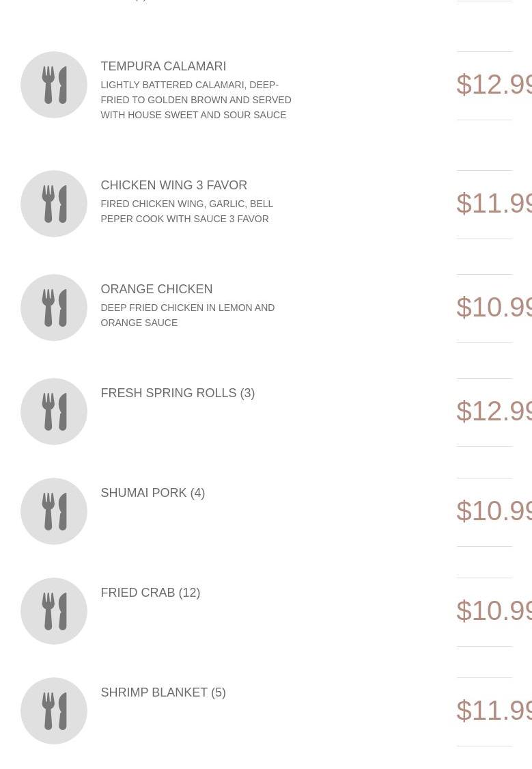This screenshot has width=532, height=769.
Task: Select the $10.99 price for Orange Chicken
Action: 494,307
